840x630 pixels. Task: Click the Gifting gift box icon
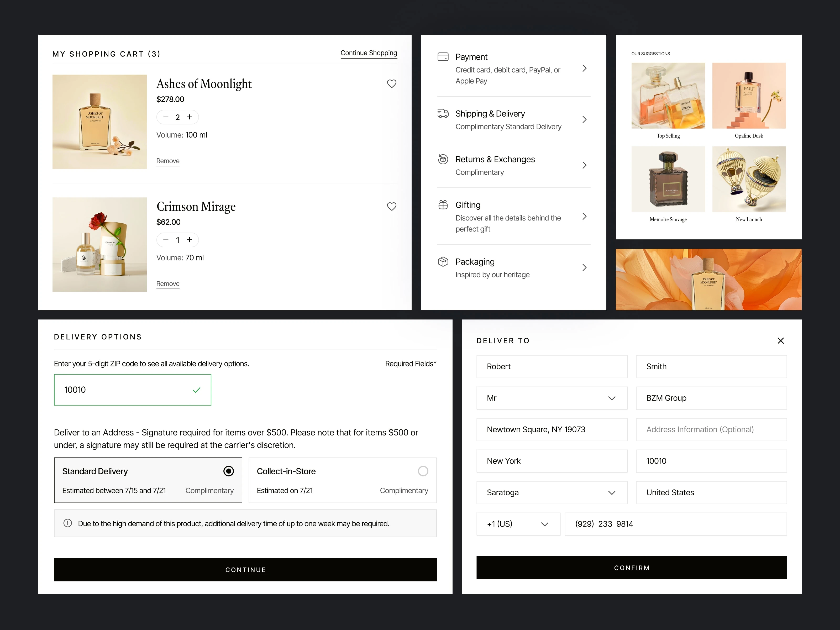(x=443, y=205)
